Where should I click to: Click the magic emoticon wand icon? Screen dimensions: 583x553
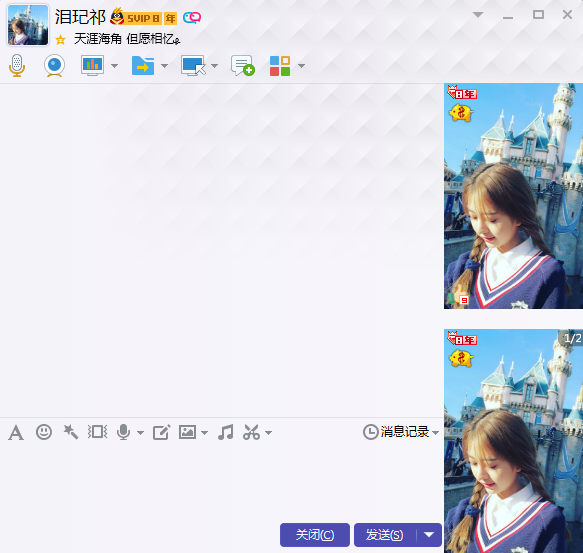[x=71, y=432]
